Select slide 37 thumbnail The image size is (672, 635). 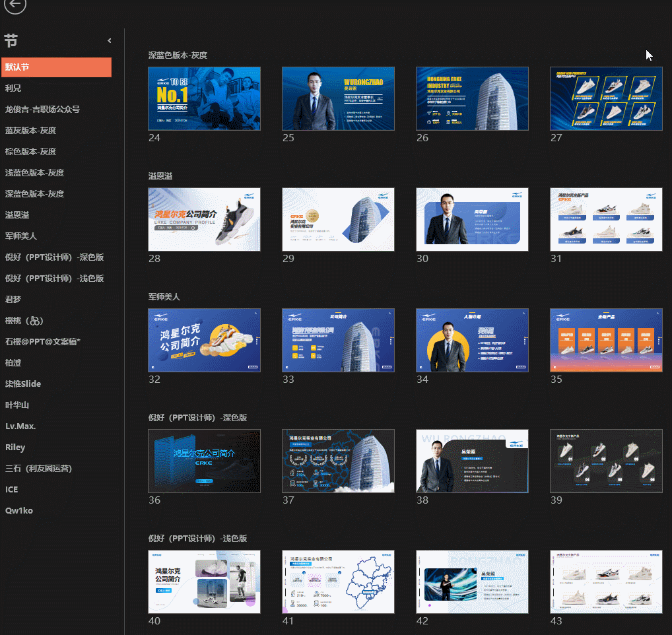pyautogui.click(x=338, y=461)
